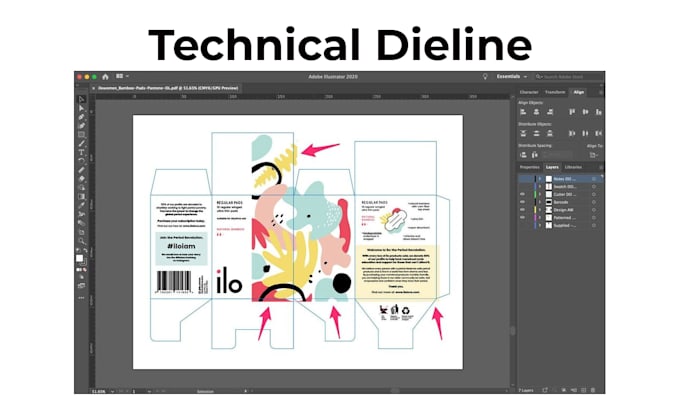680x409 pixels.
Task: Click the change screen mode icon
Action: [x=81, y=286]
